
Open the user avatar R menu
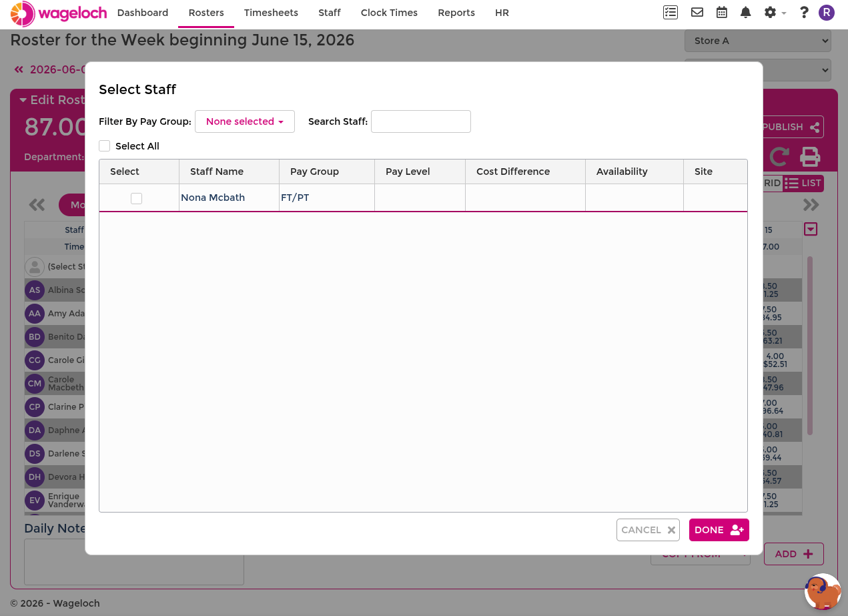click(827, 13)
